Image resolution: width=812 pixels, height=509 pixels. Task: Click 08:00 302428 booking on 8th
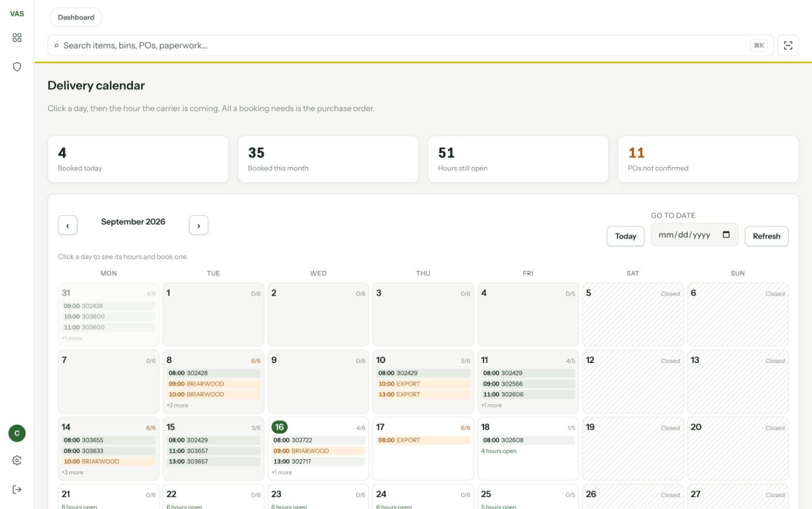tap(214, 374)
